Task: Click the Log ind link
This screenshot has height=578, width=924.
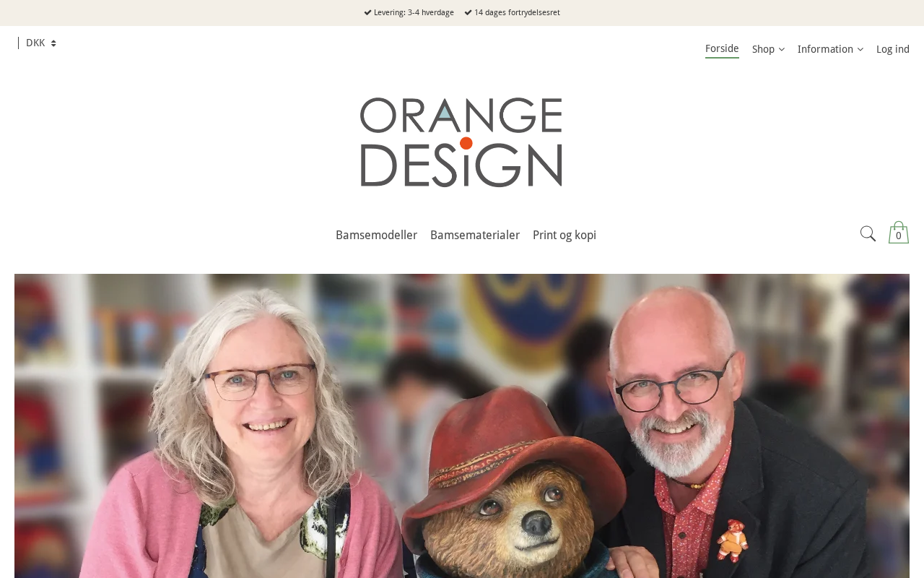Action: click(893, 49)
